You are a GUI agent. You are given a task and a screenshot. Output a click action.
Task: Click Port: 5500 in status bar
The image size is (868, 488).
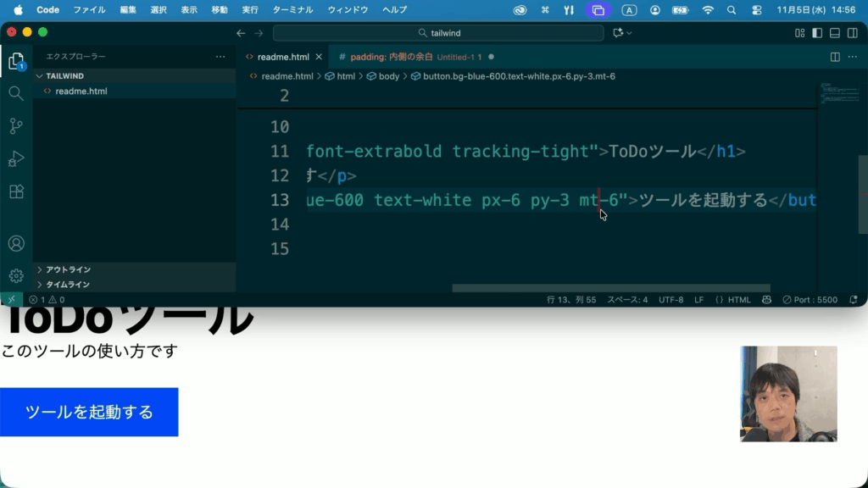pos(810,300)
